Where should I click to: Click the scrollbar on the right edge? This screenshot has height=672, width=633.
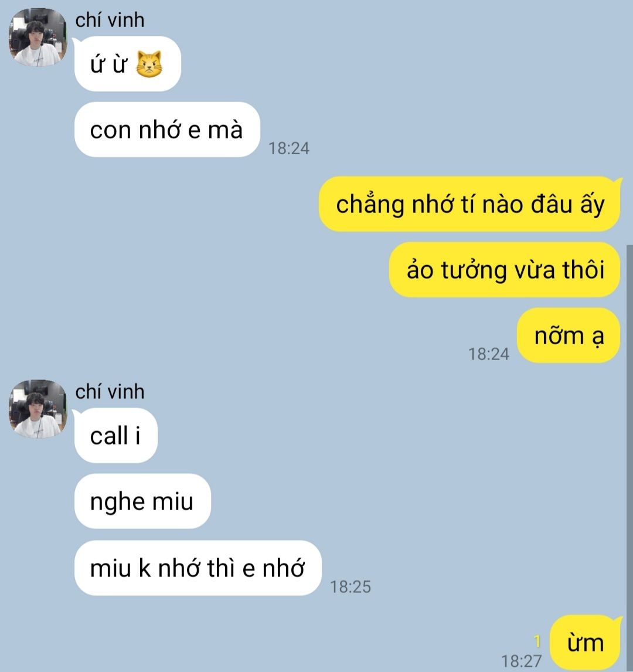pos(629,458)
